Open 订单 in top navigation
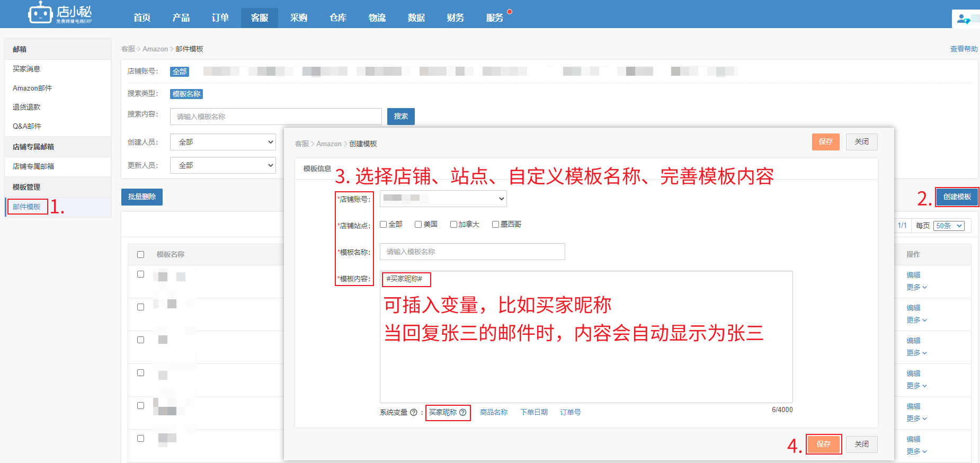This screenshot has height=463, width=980. (x=220, y=17)
